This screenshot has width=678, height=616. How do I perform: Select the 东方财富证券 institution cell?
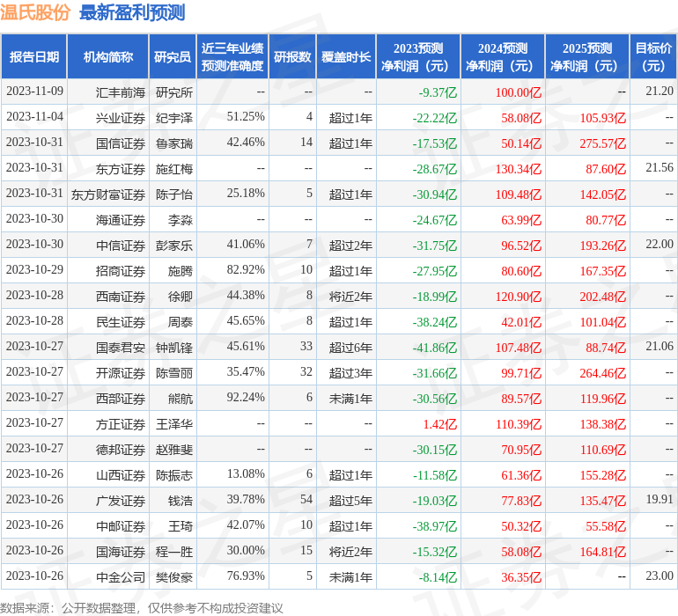[108, 194]
